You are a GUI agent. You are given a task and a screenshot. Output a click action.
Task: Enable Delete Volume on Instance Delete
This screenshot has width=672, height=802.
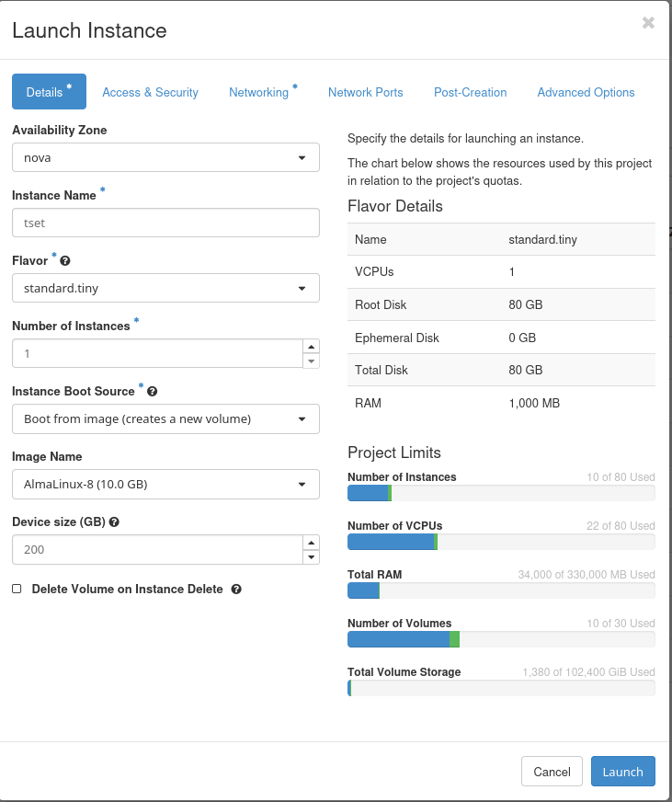pyautogui.click(x=15, y=589)
